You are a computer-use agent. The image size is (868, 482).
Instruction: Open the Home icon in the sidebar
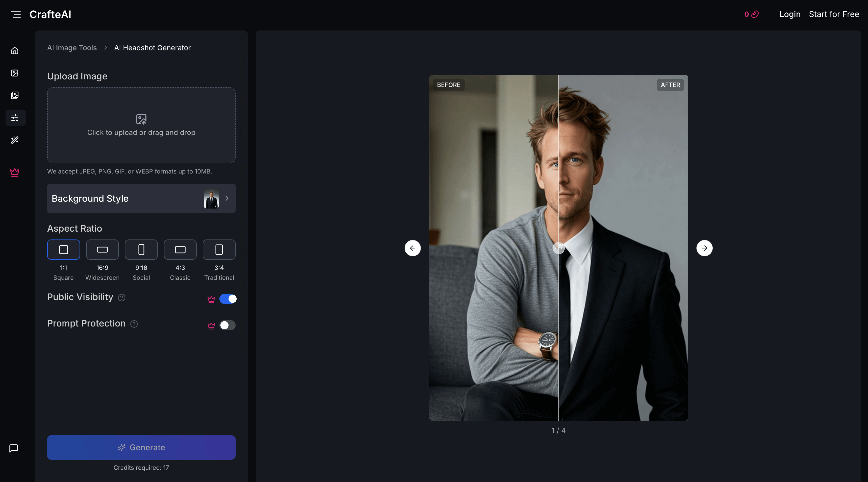[15, 50]
